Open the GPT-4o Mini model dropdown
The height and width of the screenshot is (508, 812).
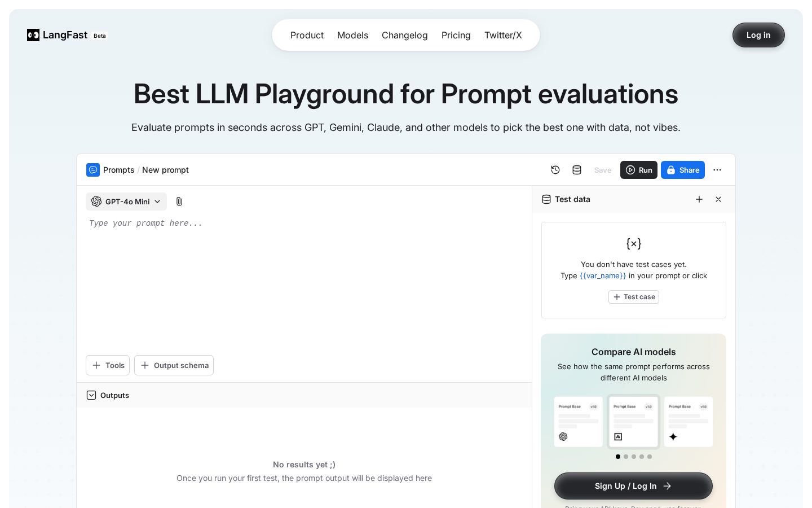tap(126, 202)
